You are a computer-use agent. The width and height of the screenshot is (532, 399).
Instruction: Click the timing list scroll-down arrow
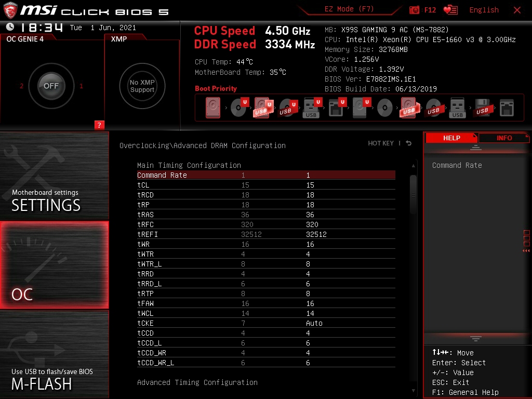click(413, 391)
